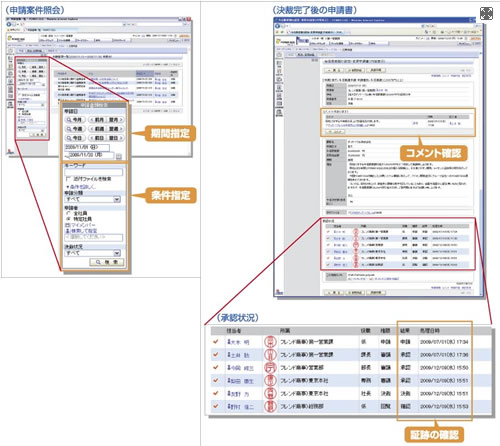Click the check mark in the 部長 row
500x446 pixels.
(216, 367)
